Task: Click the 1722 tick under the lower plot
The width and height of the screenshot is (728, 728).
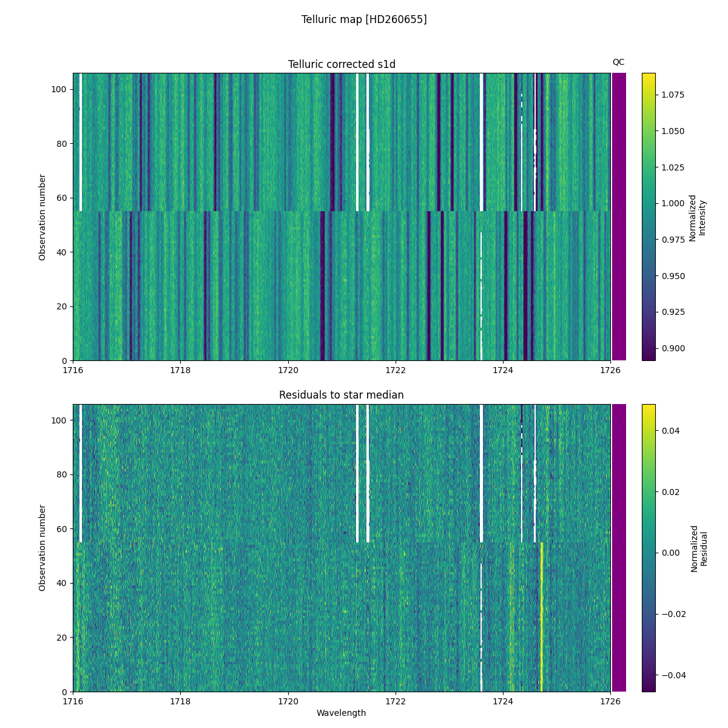Action: pos(396,701)
